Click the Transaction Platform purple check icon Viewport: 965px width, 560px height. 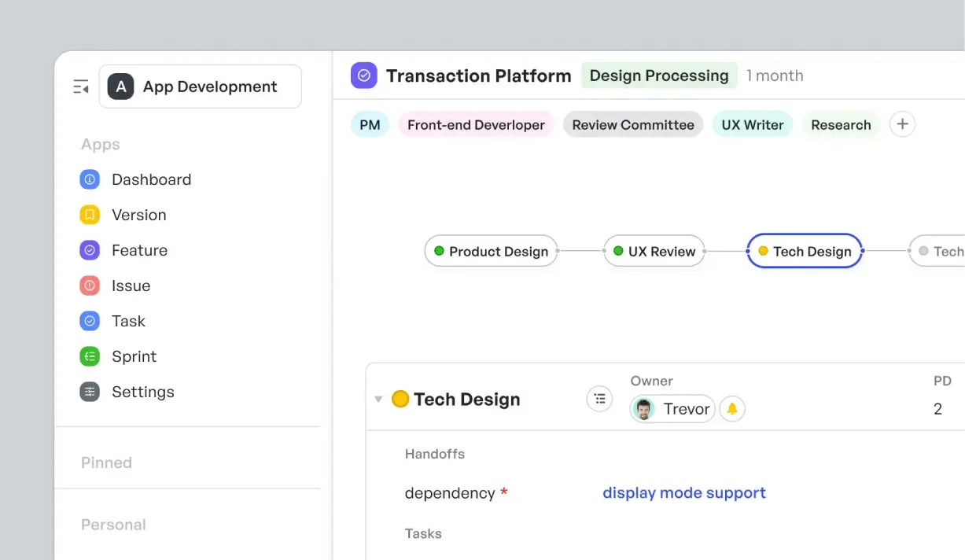[x=363, y=76]
